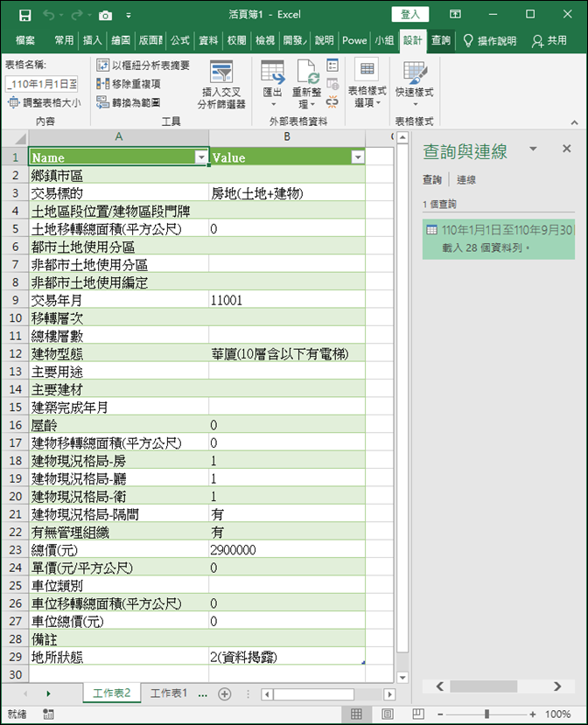
Task: Click the table properties icon
Action: [x=332, y=66]
